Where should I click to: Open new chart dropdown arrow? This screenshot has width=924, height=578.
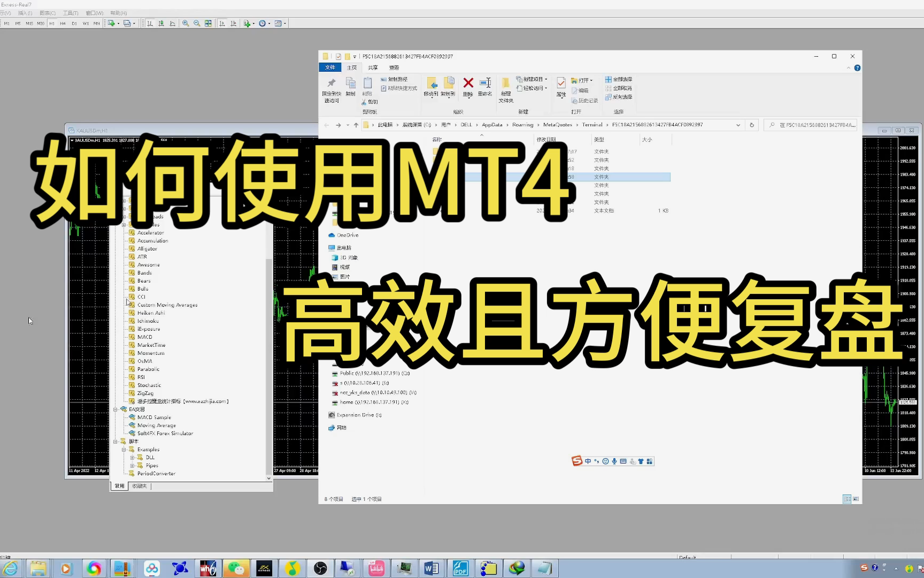[x=118, y=24]
